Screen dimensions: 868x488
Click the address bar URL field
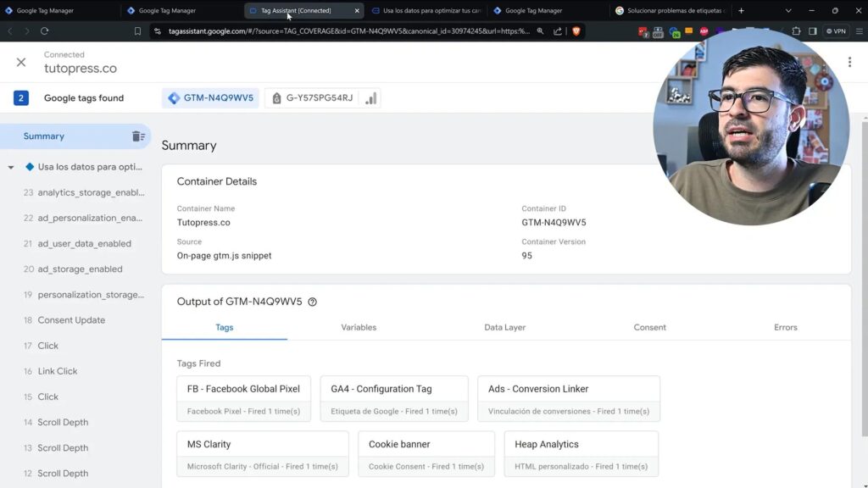[x=348, y=31]
